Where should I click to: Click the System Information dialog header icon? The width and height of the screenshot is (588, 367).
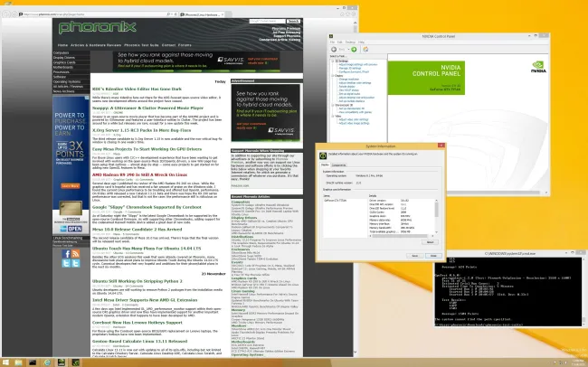click(323, 155)
